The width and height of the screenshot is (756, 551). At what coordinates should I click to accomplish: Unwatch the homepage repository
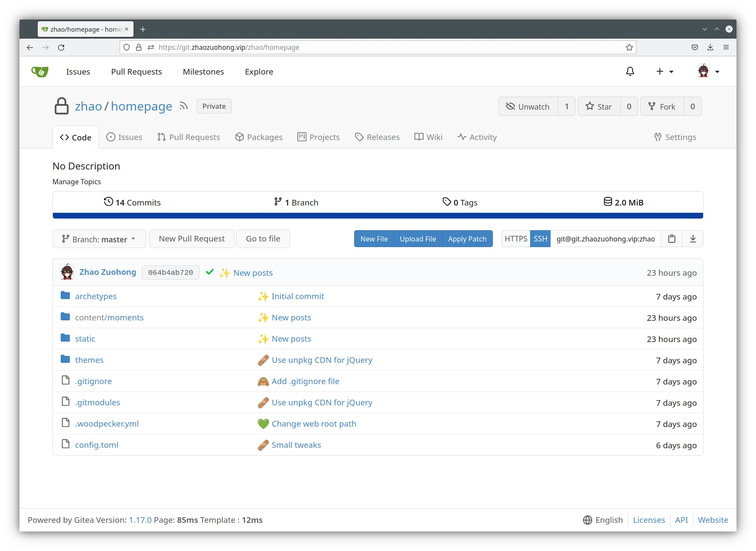528,107
